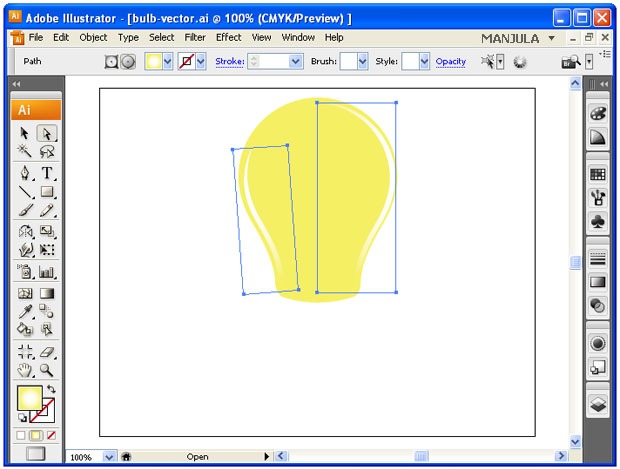Open the File menu
This screenshot has width=620, height=469.
36,38
